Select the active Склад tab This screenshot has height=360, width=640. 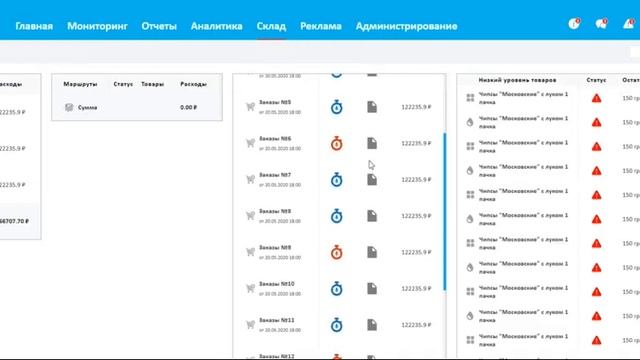271,26
